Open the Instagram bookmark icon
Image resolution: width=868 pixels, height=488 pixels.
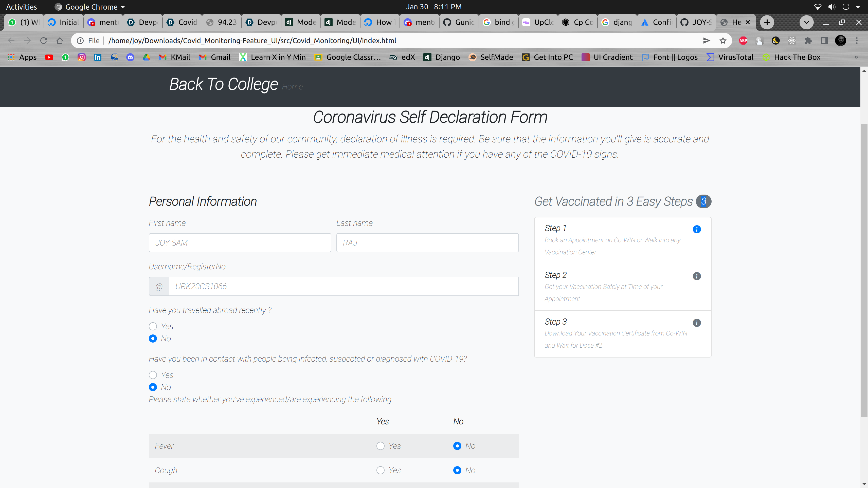pyautogui.click(x=82, y=57)
